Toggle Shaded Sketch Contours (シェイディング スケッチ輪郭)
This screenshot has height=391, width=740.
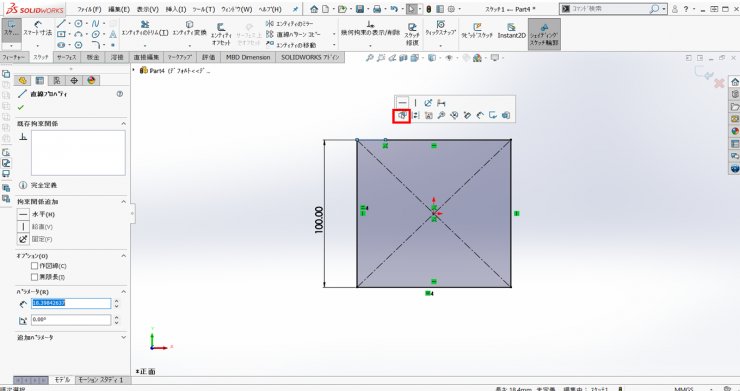544,34
